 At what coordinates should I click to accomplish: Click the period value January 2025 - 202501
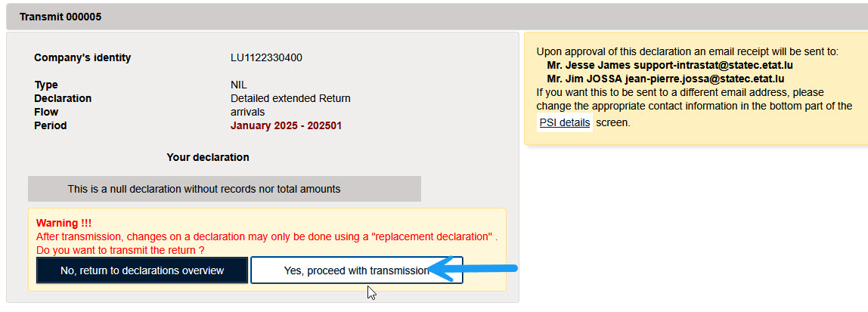coord(286,125)
